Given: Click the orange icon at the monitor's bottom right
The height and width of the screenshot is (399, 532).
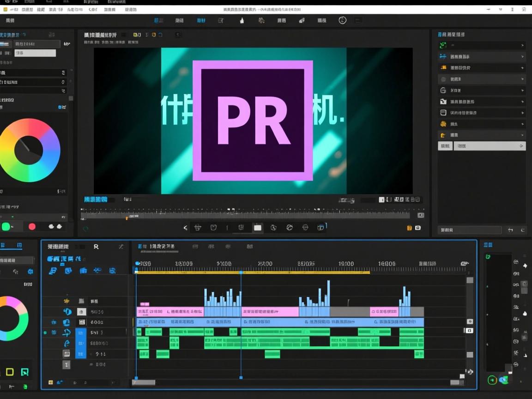Looking at the screenshot, I should pos(409,228).
